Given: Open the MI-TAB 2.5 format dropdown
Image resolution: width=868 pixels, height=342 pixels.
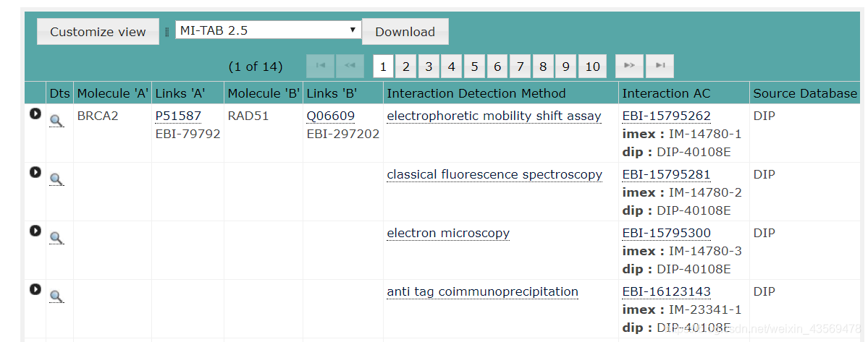Looking at the screenshot, I should tap(268, 30).
